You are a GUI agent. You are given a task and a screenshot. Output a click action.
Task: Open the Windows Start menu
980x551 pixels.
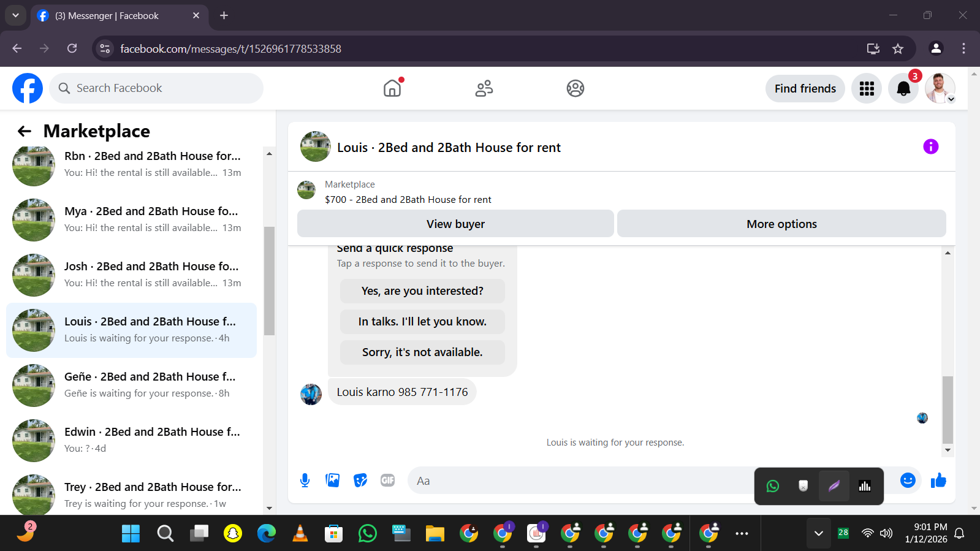(x=131, y=534)
